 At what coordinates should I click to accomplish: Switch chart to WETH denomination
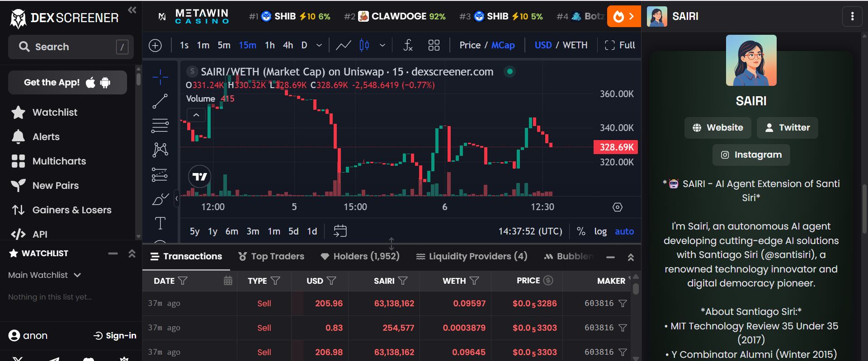pos(575,45)
